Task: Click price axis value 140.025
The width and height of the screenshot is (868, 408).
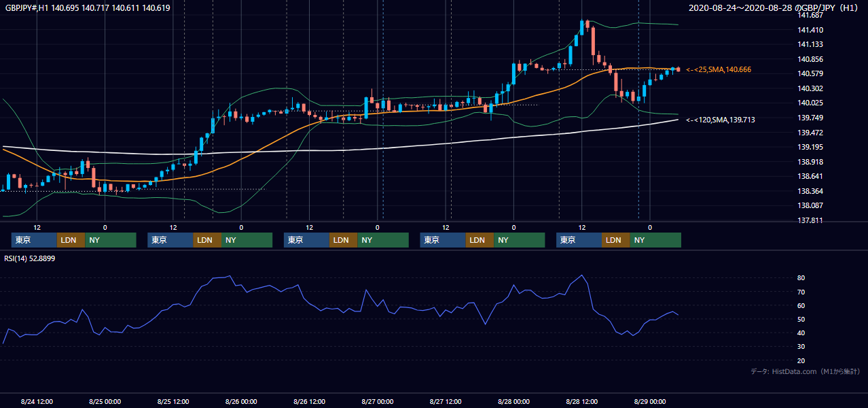Action: pyautogui.click(x=810, y=103)
